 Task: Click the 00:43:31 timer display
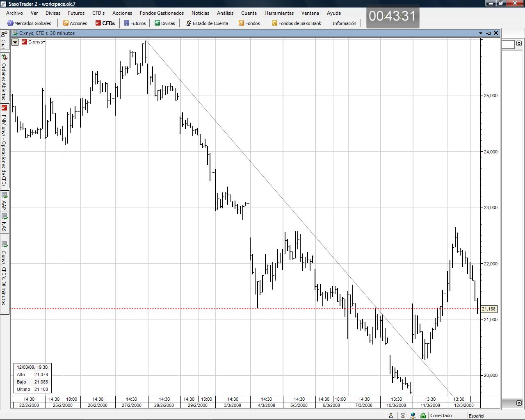(x=393, y=16)
